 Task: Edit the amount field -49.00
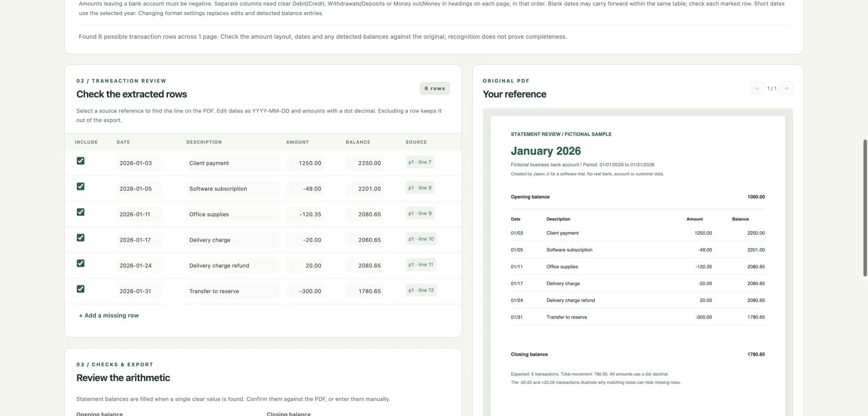305,189
